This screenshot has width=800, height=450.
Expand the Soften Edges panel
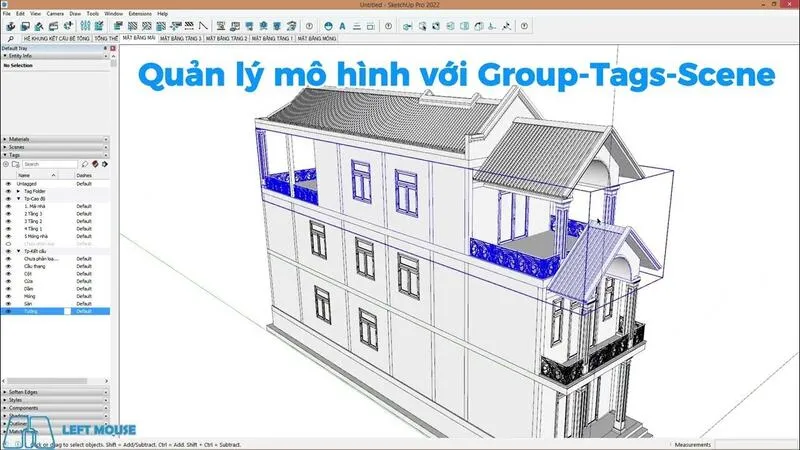55,392
